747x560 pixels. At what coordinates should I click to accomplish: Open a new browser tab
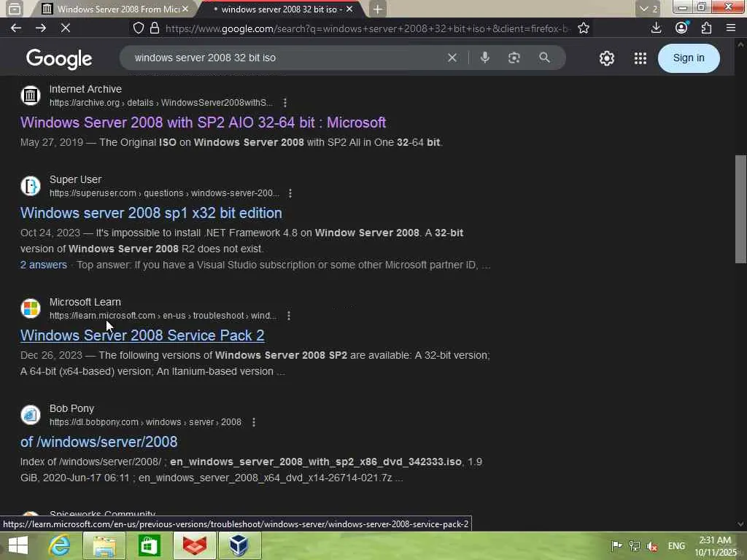coord(377,9)
